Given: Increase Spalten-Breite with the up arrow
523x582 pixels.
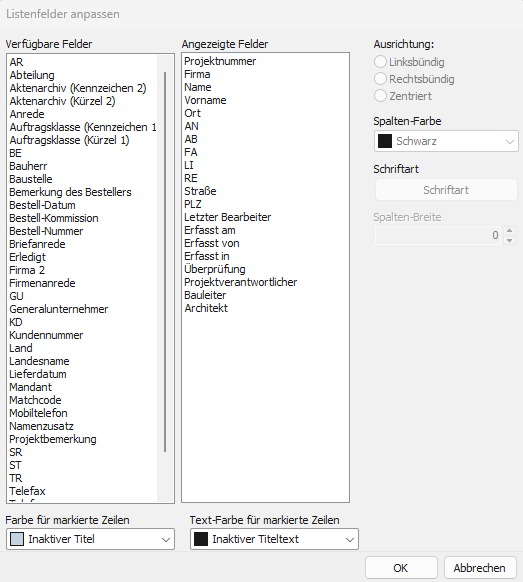Looking at the screenshot, I should click(x=510, y=231).
